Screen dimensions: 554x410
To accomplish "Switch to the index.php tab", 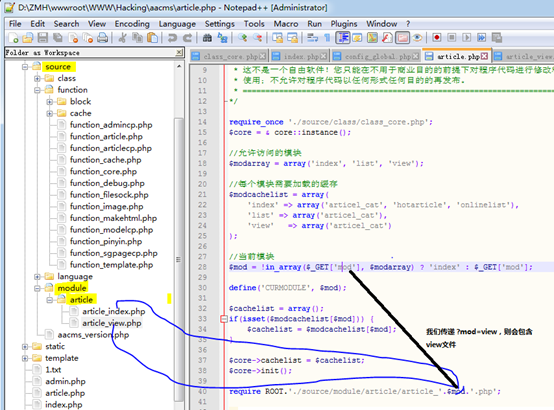I will click(x=299, y=56).
